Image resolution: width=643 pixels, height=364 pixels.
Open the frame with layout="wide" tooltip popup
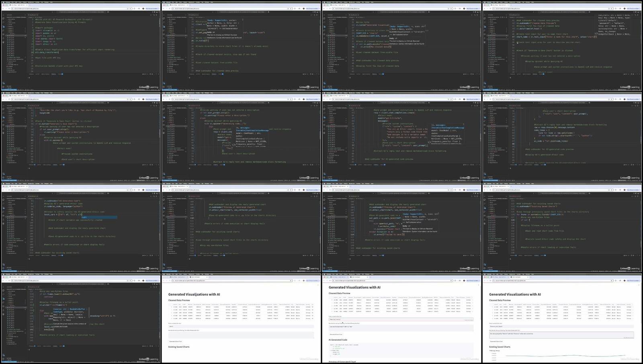coord(241,45)
